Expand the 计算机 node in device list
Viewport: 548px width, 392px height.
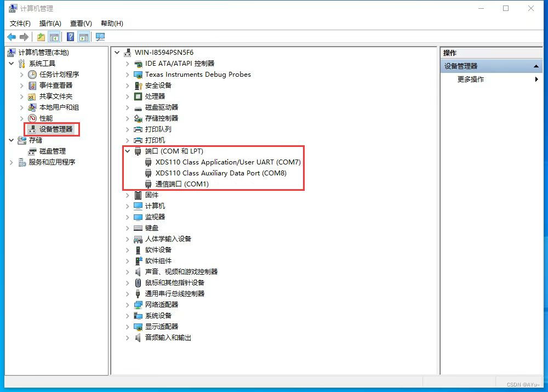(128, 206)
